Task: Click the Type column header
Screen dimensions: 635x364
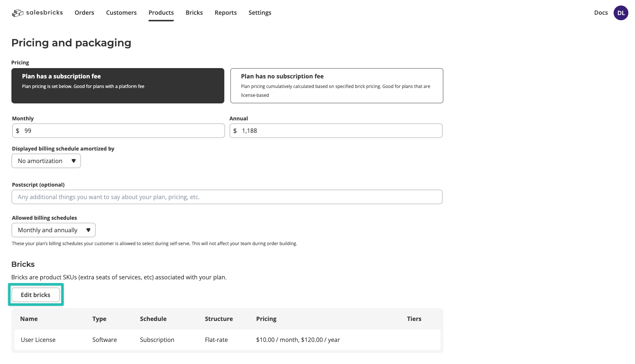Action: 99,319
